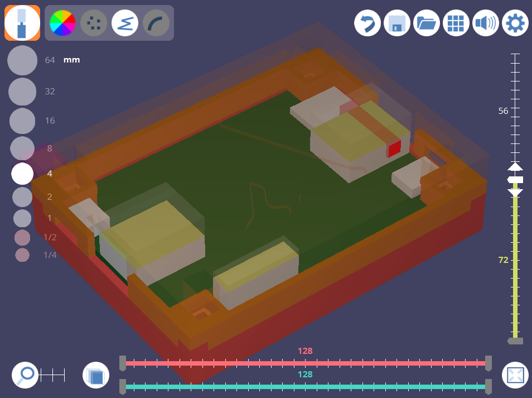The image size is (532, 398).
Task: Choose the curved arc tool mode
Action: pyautogui.click(x=156, y=23)
